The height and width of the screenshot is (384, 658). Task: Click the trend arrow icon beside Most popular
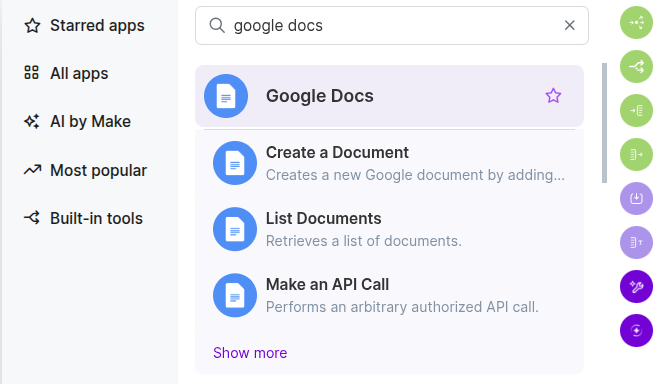[x=32, y=170]
